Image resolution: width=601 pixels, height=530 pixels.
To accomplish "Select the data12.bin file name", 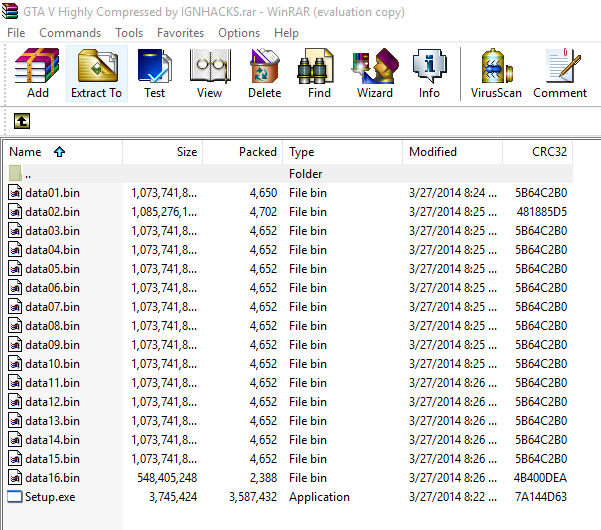I will coord(53,402).
